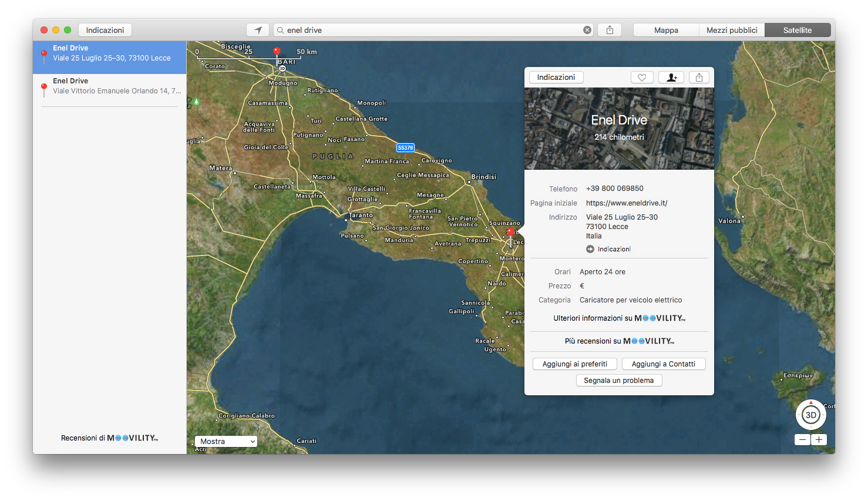Click Aggiungi ai preferiti button
The image size is (868, 501).
point(574,364)
